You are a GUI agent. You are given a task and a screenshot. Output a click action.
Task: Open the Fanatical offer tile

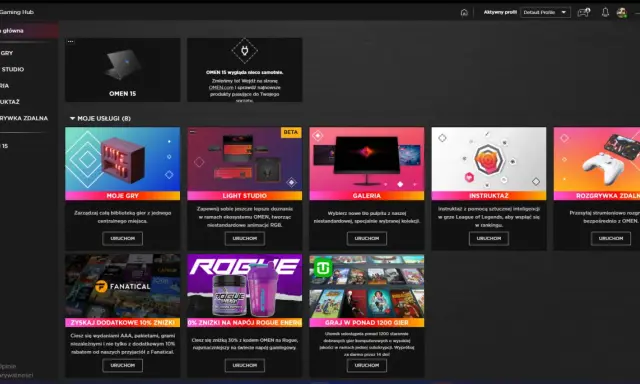(122, 286)
